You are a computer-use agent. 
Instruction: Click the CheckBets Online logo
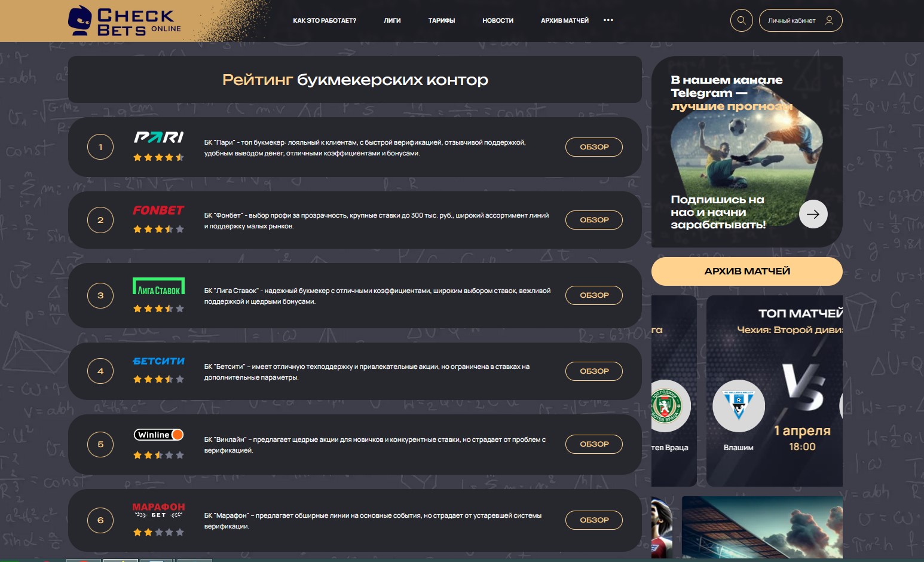tap(123, 20)
